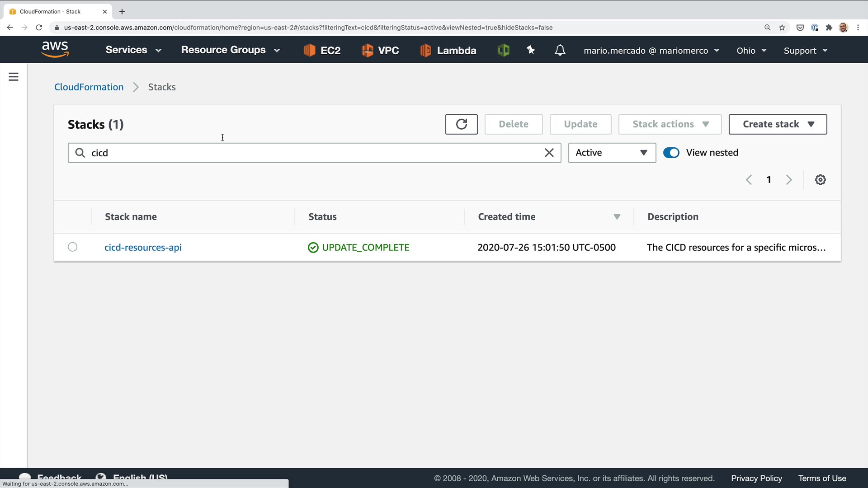Open the Services menu
The height and width of the screenshot is (488, 868).
[133, 50]
